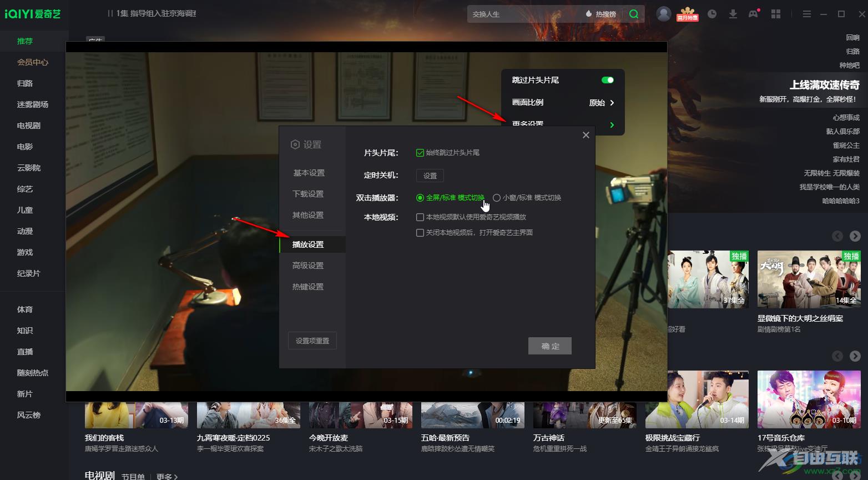The width and height of the screenshot is (868, 480).
Task: Click the search input field
Action: tap(522, 14)
